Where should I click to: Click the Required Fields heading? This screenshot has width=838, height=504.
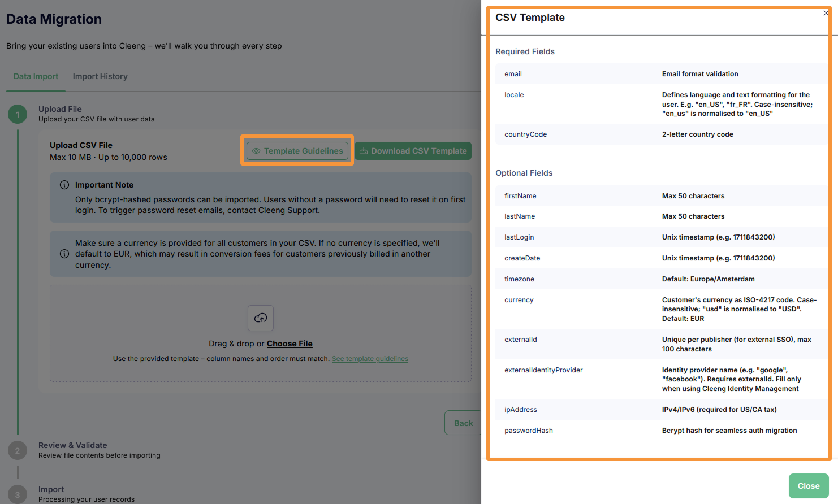pos(525,51)
